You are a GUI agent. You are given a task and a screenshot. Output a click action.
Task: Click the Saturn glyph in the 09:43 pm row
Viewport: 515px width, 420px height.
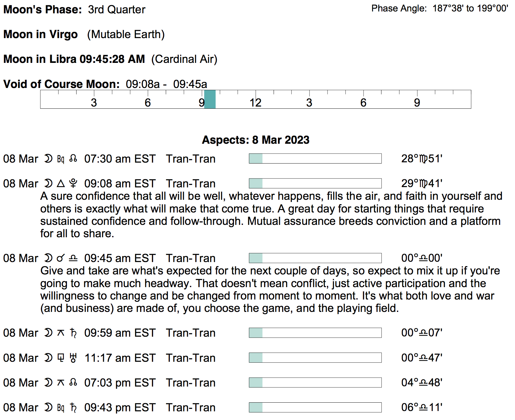pos(73,407)
